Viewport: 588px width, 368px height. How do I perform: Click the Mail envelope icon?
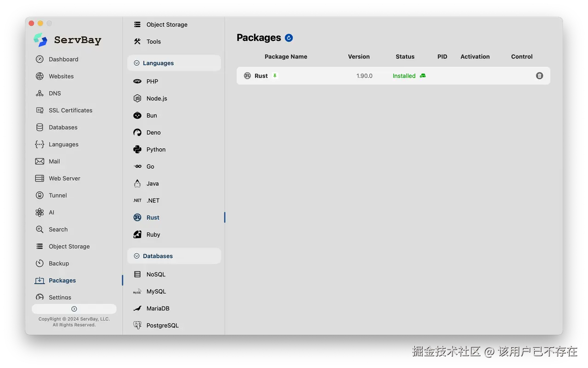[40, 161]
